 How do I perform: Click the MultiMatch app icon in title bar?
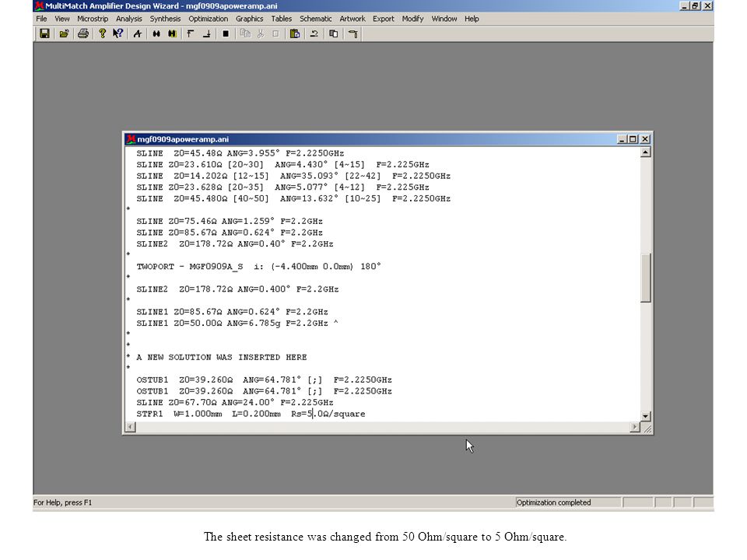39,5
